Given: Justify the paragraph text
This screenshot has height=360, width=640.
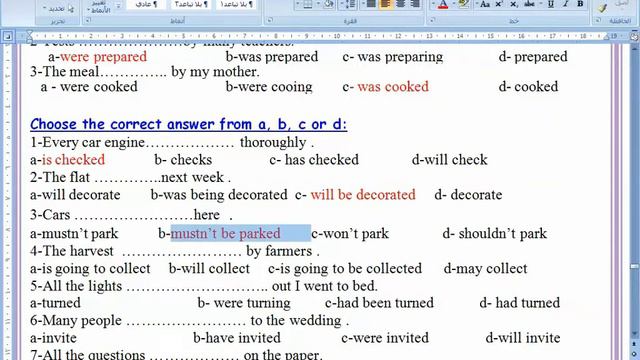Looking at the screenshot, I should (371, 4).
